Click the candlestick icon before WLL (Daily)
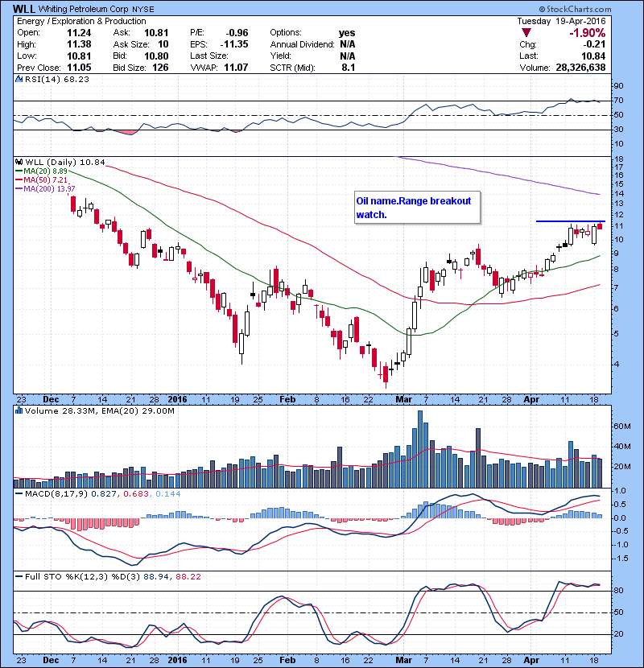Screen dimensions: 644x668 19,162
